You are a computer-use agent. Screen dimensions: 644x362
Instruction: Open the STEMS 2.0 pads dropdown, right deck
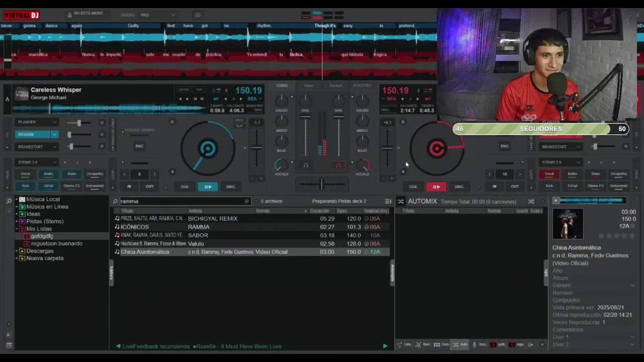click(560, 162)
